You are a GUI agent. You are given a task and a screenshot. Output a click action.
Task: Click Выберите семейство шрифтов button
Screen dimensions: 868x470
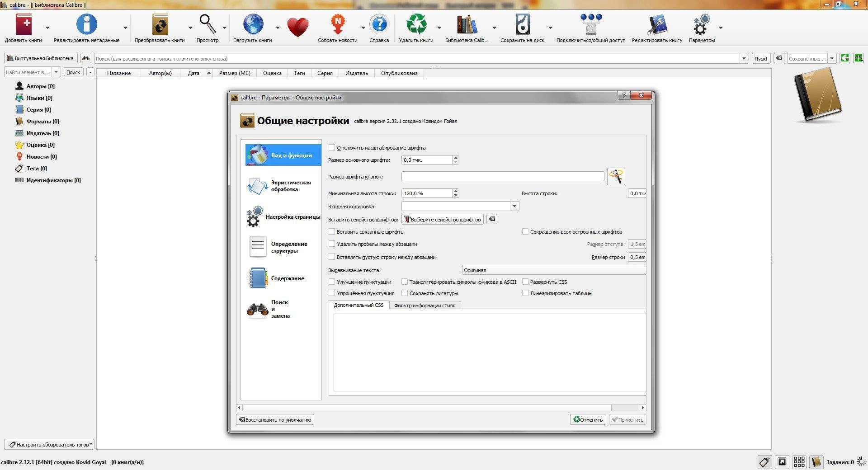[443, 219]
